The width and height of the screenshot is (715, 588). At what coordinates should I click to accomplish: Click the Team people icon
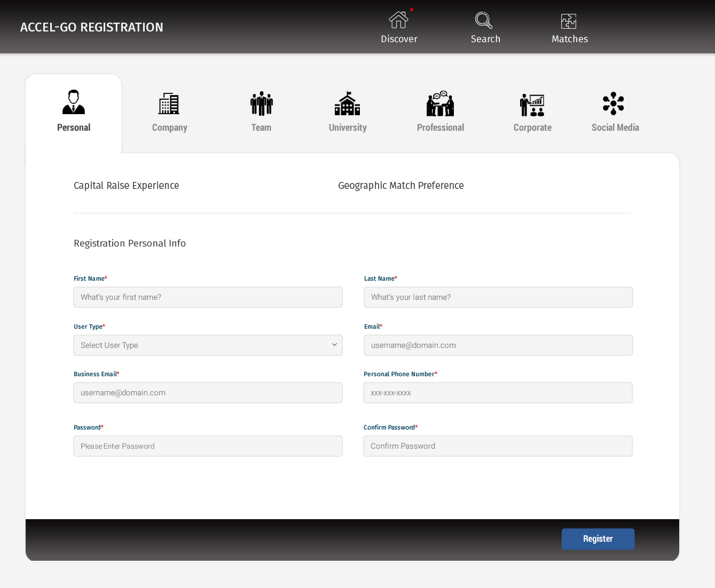tap(261, 104)
